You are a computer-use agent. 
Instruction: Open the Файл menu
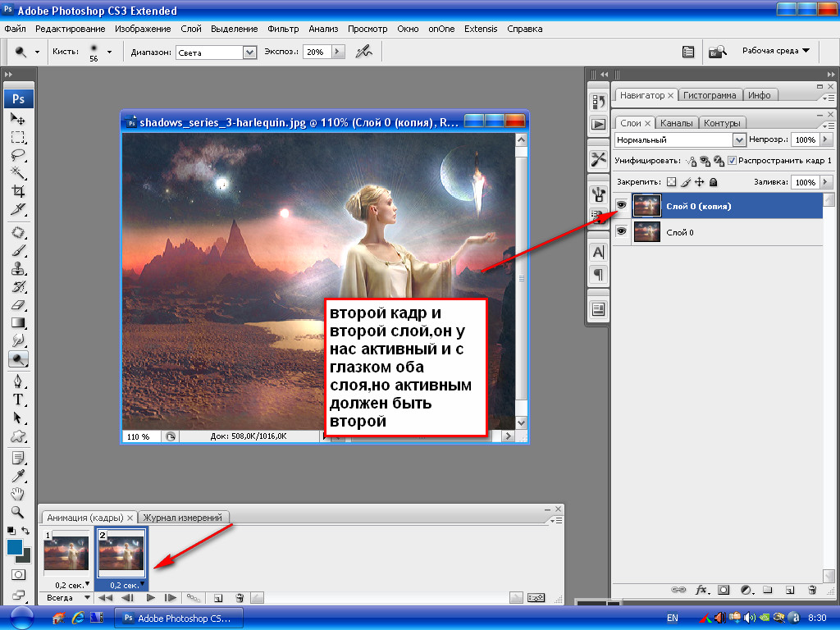coord(15,29)
